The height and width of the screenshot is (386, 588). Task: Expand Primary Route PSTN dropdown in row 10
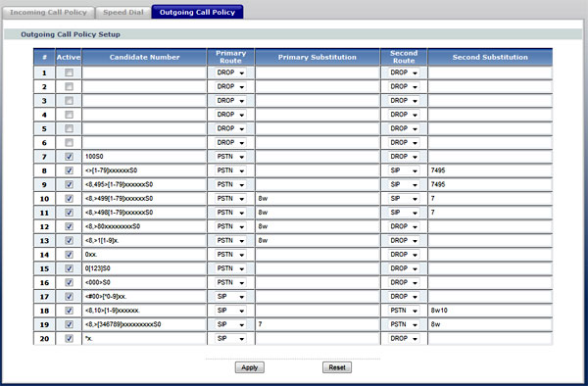[230, 199]
